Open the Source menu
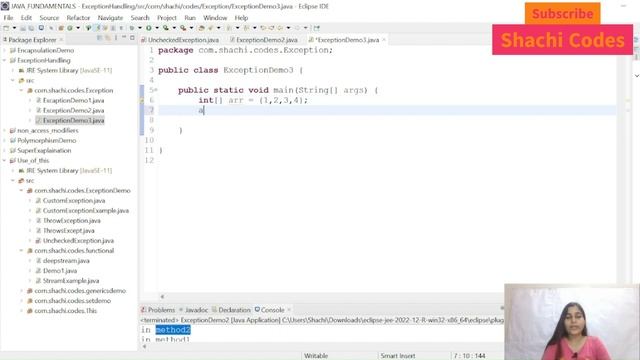 [49, 18]
